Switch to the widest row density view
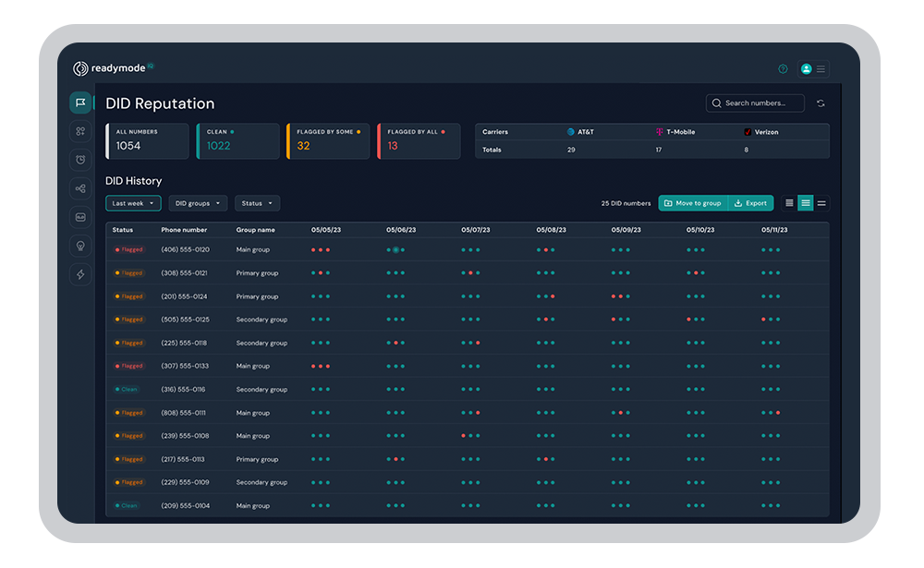The width and height of the screenshot is (924, 568). coord(821,203)
